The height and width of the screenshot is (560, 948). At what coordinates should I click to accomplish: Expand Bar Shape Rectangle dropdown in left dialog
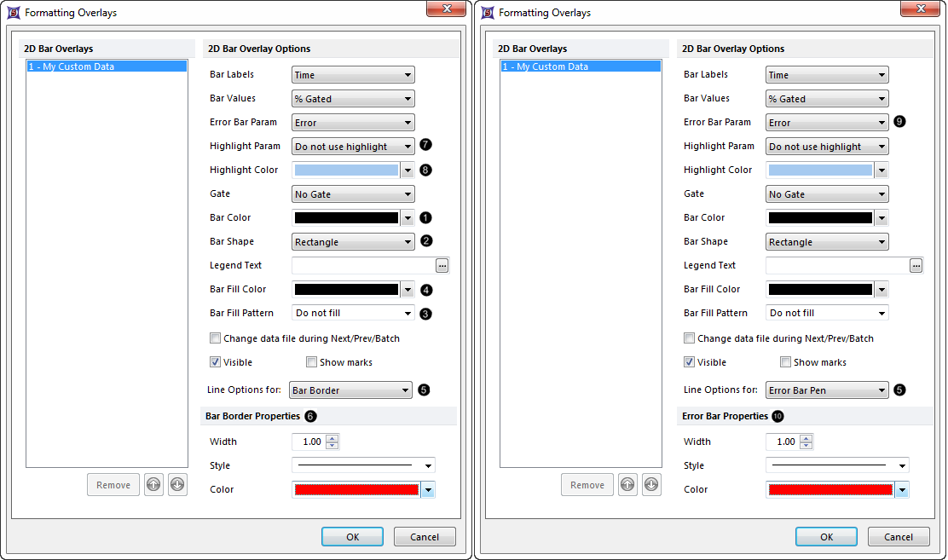click(x=352, y=242)
